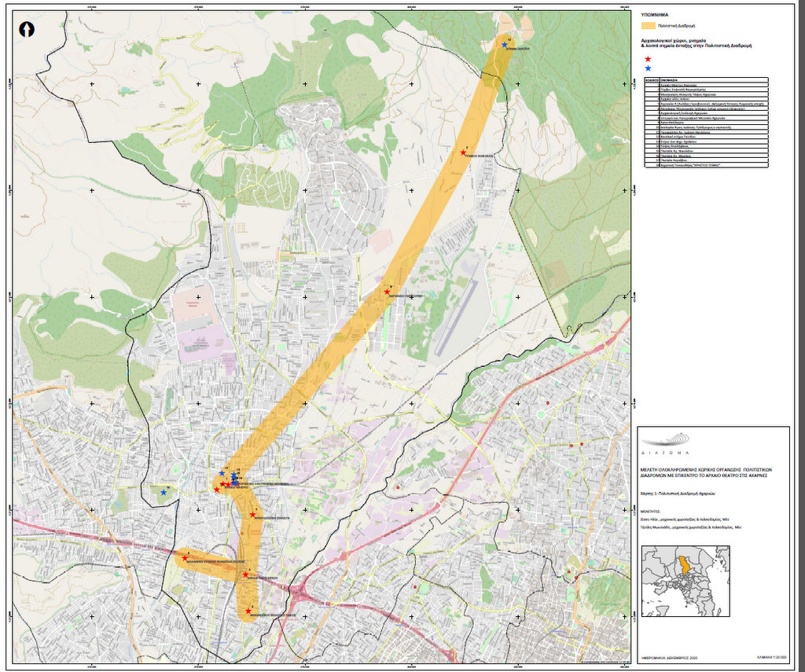
Task: Click the red star symbol in the legend
Action: (x=647, y=60)
